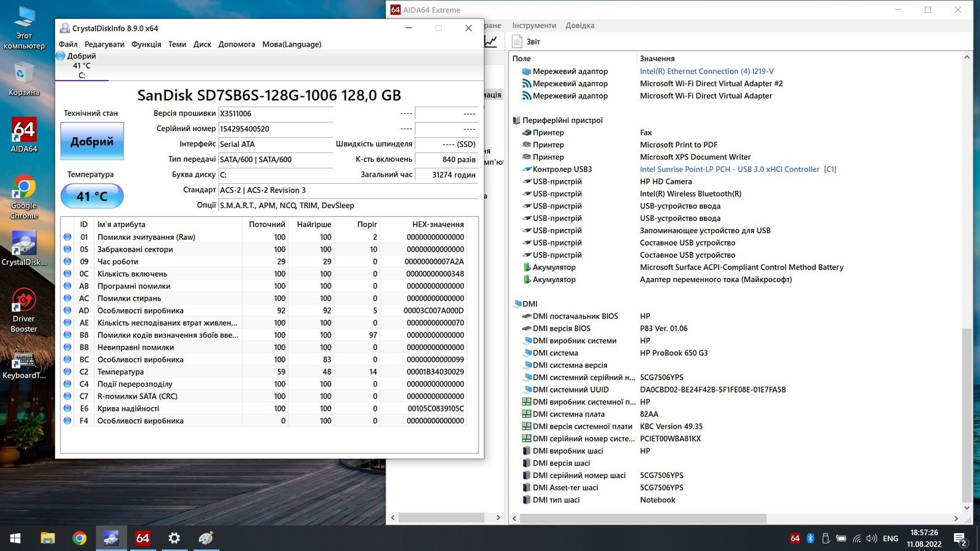The image size is (980, 551).
Task: Open the Intel Ethernet Connection I219-V link
Action: [x=707, y=71]
